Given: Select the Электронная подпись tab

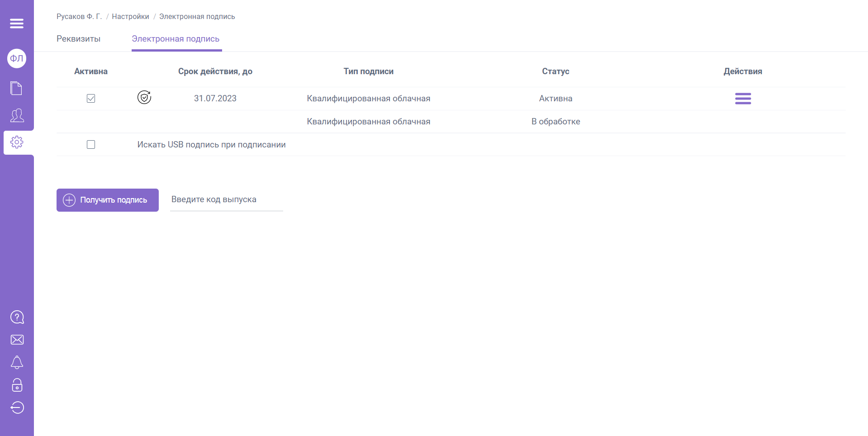Looking at the screenshot, I should 175,39.
